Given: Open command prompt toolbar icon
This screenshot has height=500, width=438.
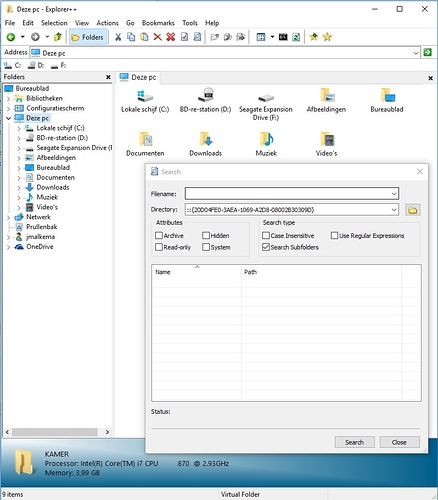Looking at the screenshot, I should (x=283, y=37).
